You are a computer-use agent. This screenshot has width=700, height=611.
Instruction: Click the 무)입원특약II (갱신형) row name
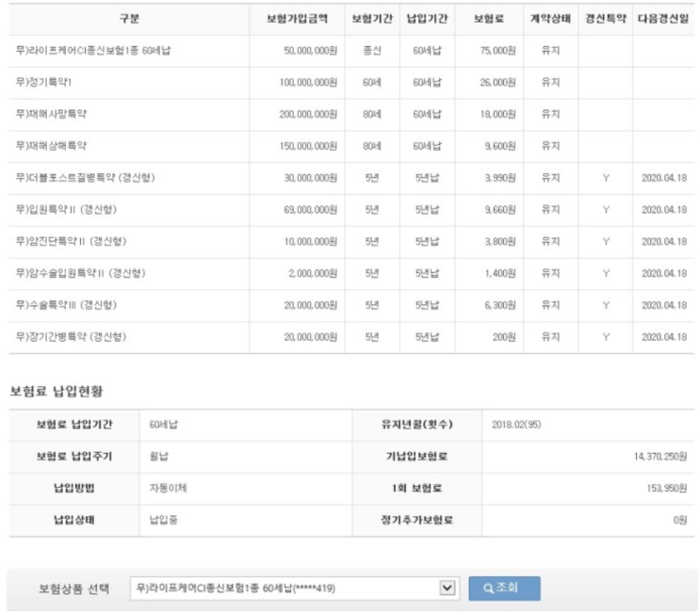(x=66, y=210)
